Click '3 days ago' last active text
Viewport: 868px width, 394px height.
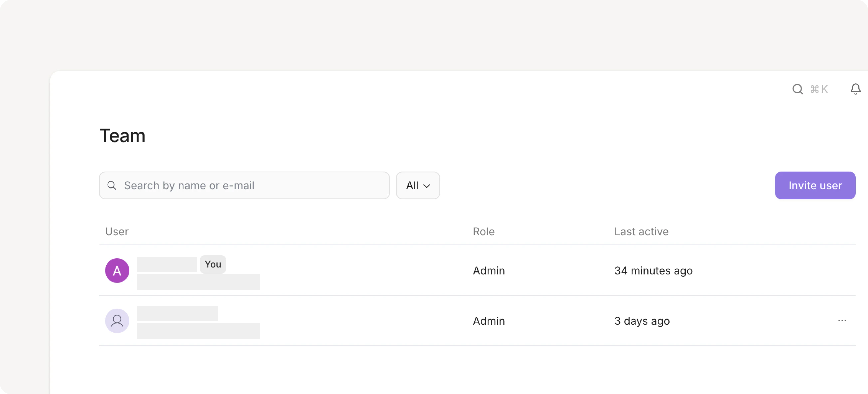(x=642, y=321)
